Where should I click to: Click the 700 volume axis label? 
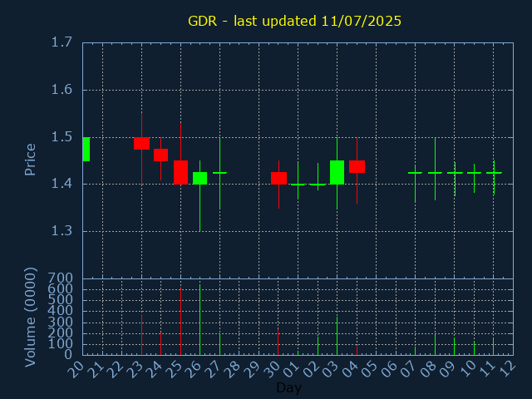pos(61,278)
